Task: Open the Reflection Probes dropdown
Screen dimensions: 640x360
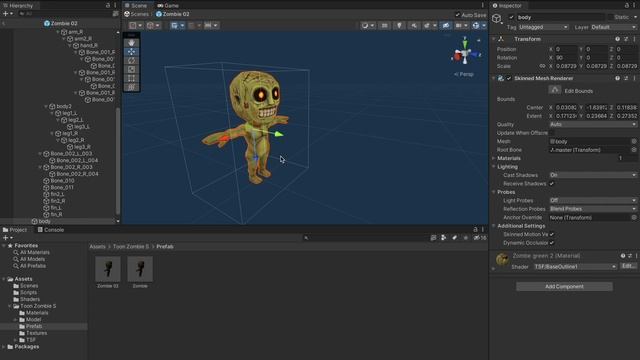Action: (x=593, y=209)
